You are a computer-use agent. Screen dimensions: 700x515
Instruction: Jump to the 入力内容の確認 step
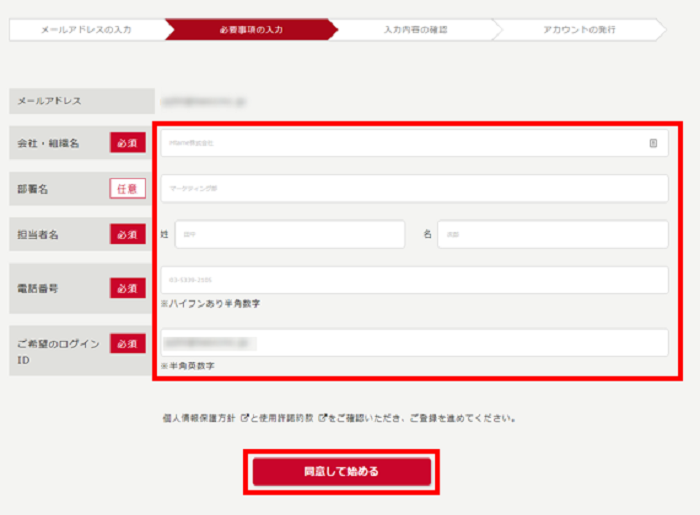[x=415, y=30]
